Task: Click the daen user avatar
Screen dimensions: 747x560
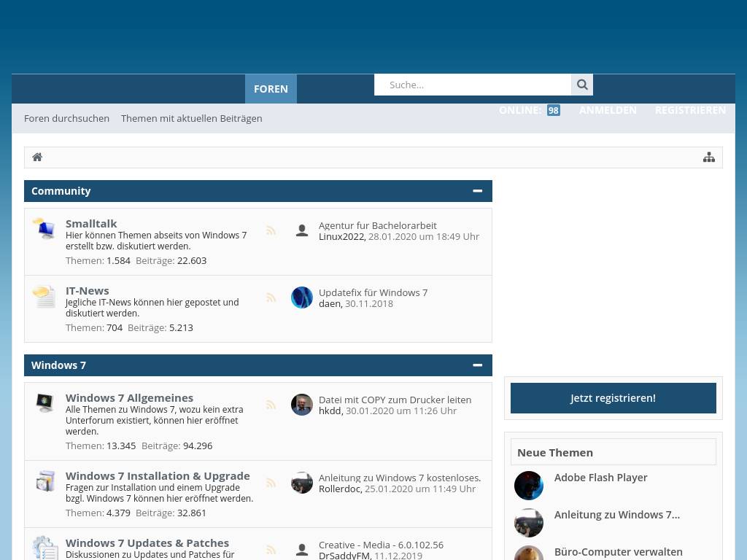Action: pos(301,297)
